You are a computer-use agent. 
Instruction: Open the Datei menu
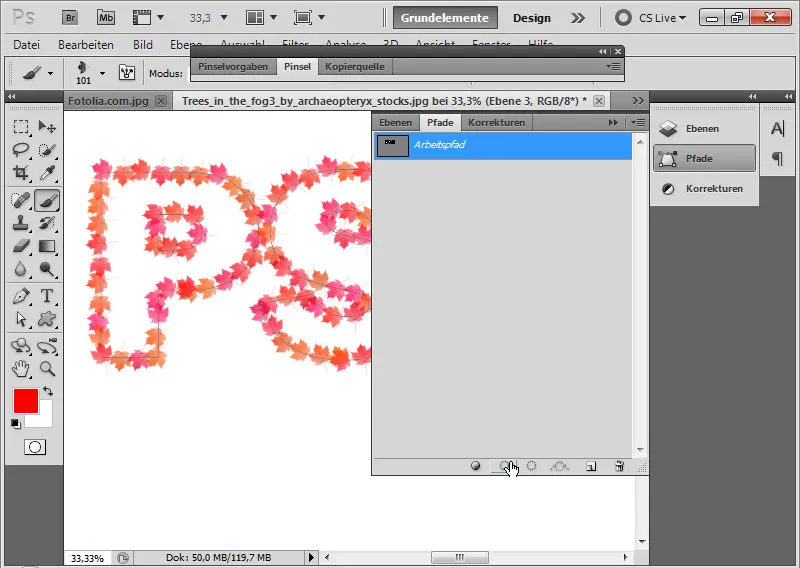click(x=27, y=44)
